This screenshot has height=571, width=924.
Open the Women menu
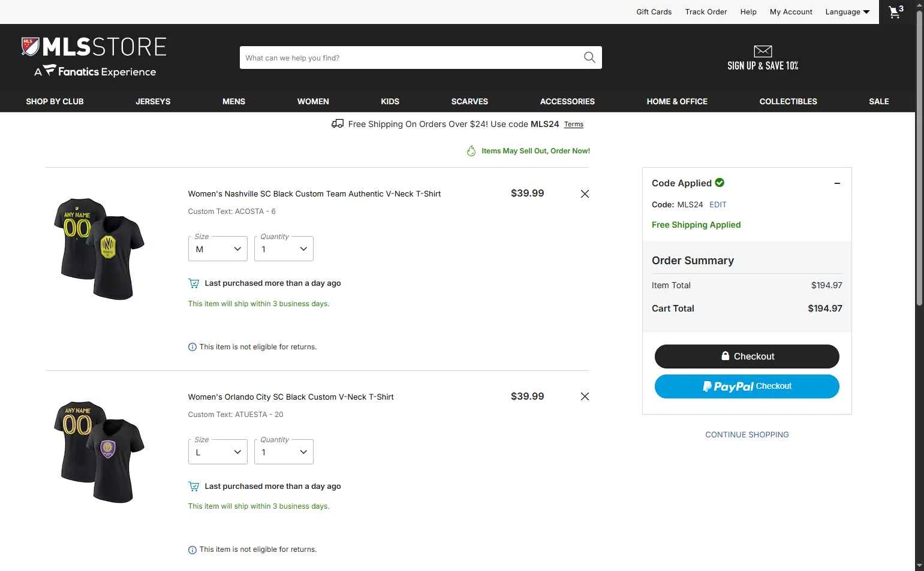313,101
